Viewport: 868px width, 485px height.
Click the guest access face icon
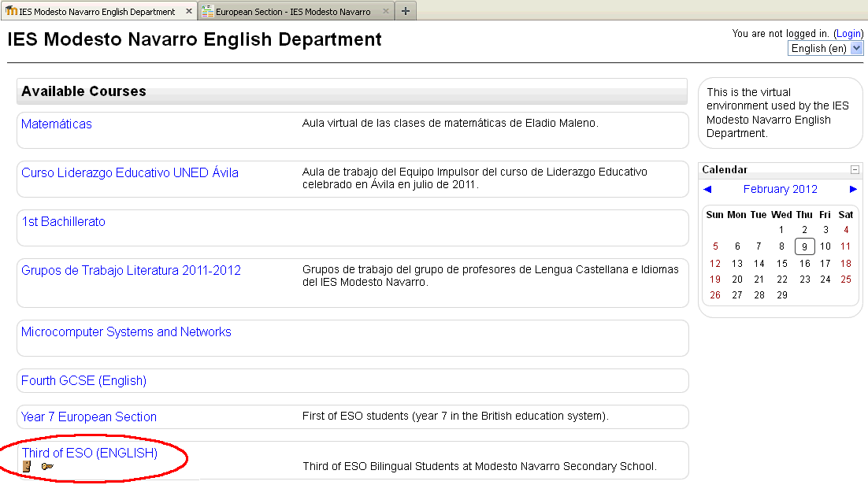click(26, 467)
